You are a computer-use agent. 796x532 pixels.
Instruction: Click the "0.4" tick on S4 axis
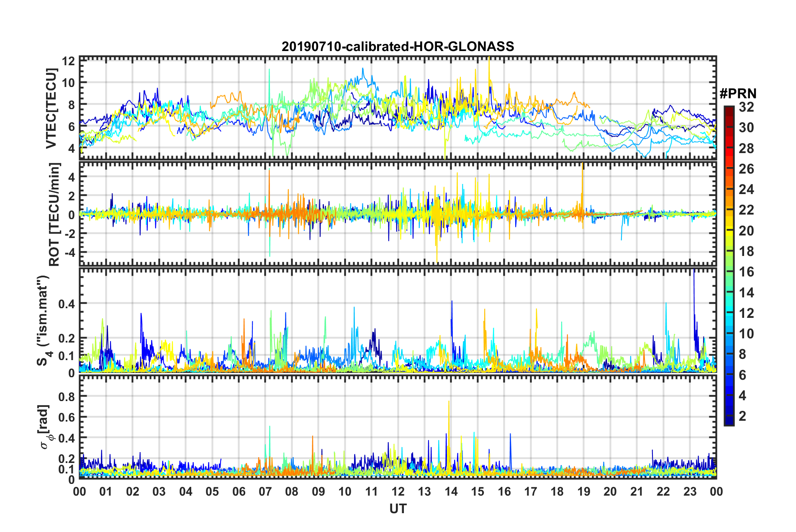tap(67, 304)
